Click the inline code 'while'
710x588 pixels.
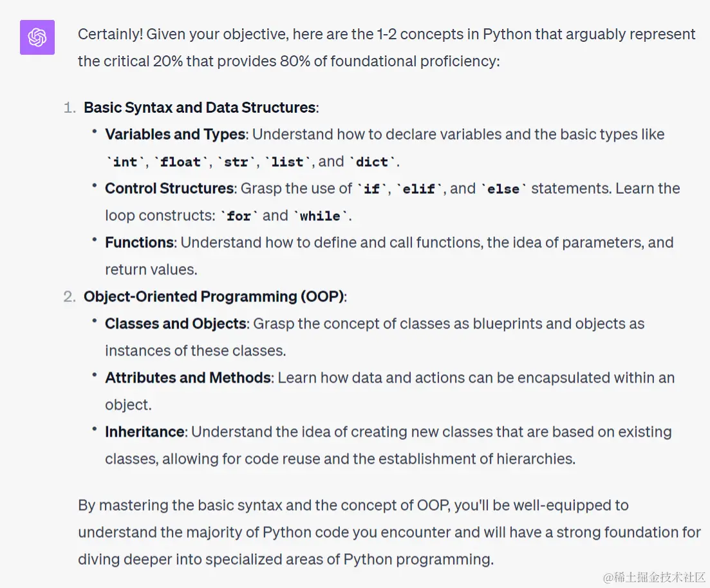[320, 216]
